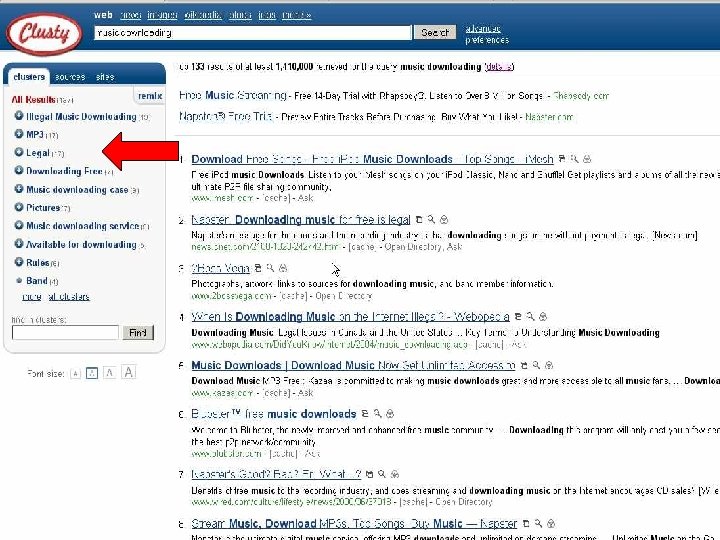720x540 pixels.
Task: Open the news search tab
Action: (x=130, y=15)
